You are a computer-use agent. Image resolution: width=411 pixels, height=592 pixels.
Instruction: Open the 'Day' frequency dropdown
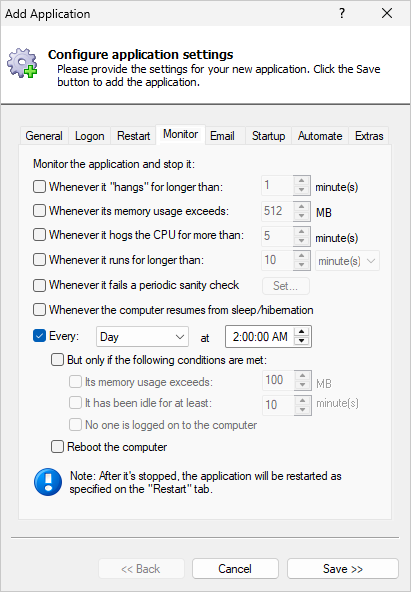pyautogui.click(x=142, y=336)
